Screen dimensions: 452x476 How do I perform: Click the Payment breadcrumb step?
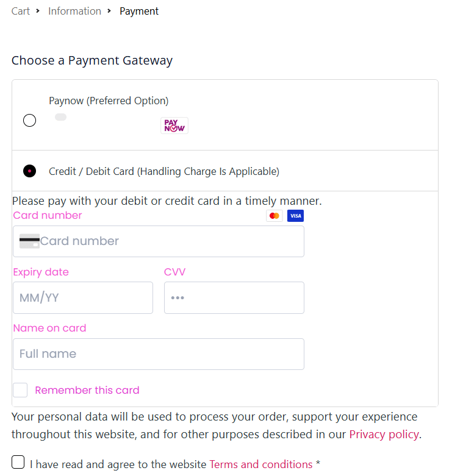click(x=139, y=11)
